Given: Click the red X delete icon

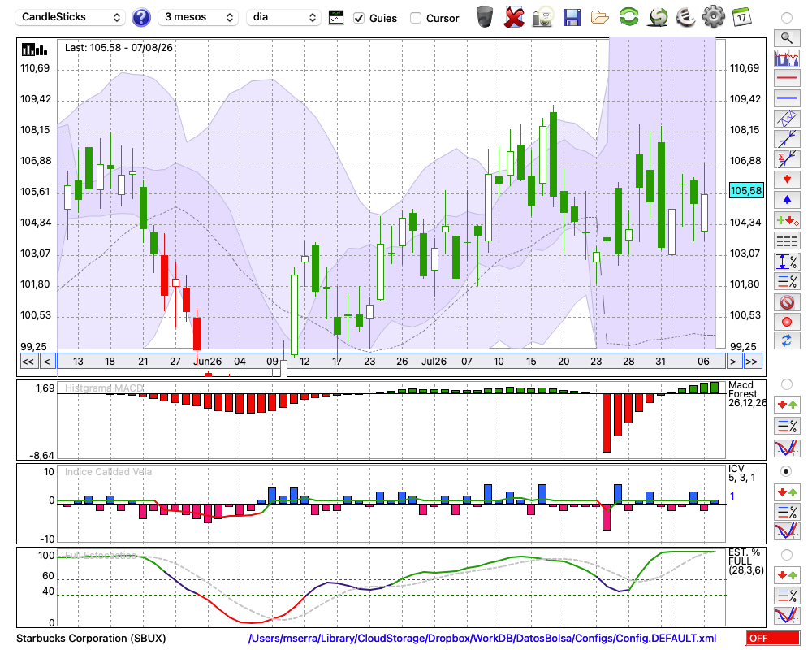Looking at the screenshot, I should point(514,16).
